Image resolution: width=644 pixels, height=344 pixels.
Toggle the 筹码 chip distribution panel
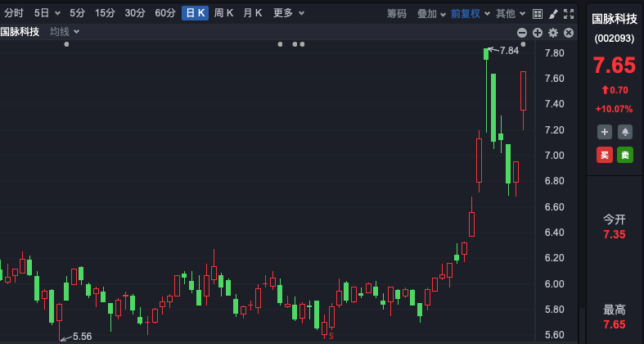coord(396,14)
